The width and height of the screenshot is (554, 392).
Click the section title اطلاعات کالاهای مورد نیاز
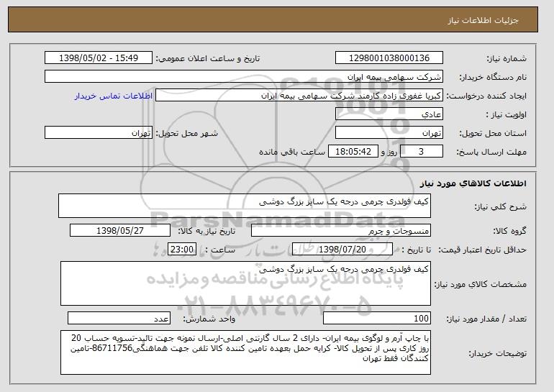coord(473,183)
